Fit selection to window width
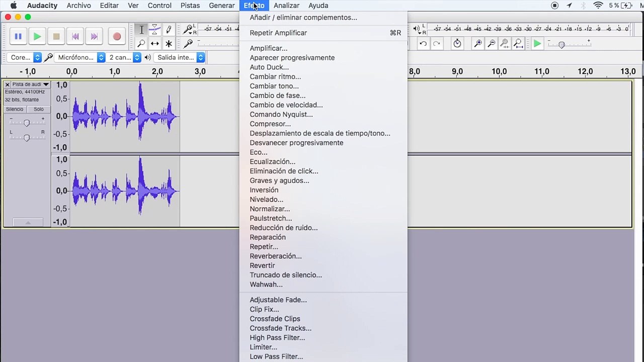The image size is (644, 362). 505,44
